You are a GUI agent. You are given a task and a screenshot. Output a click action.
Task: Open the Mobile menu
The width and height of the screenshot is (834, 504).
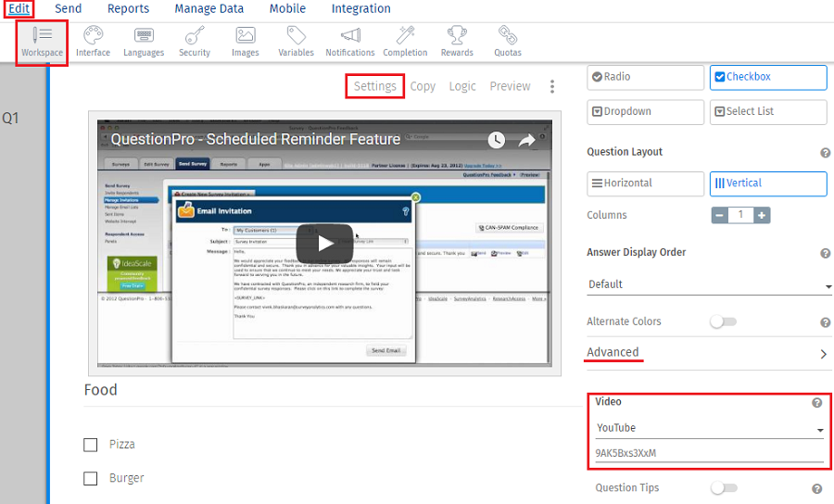click(x=287, y=8)
